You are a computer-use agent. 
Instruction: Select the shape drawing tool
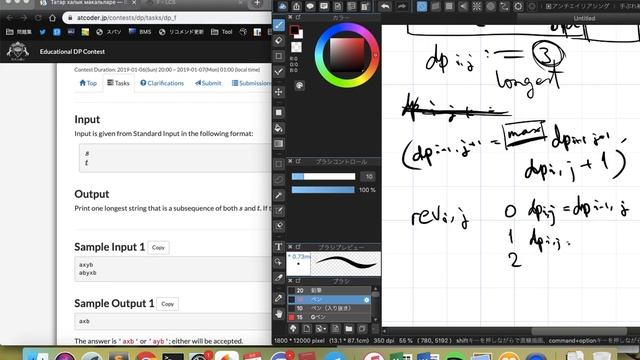point(279,56)
